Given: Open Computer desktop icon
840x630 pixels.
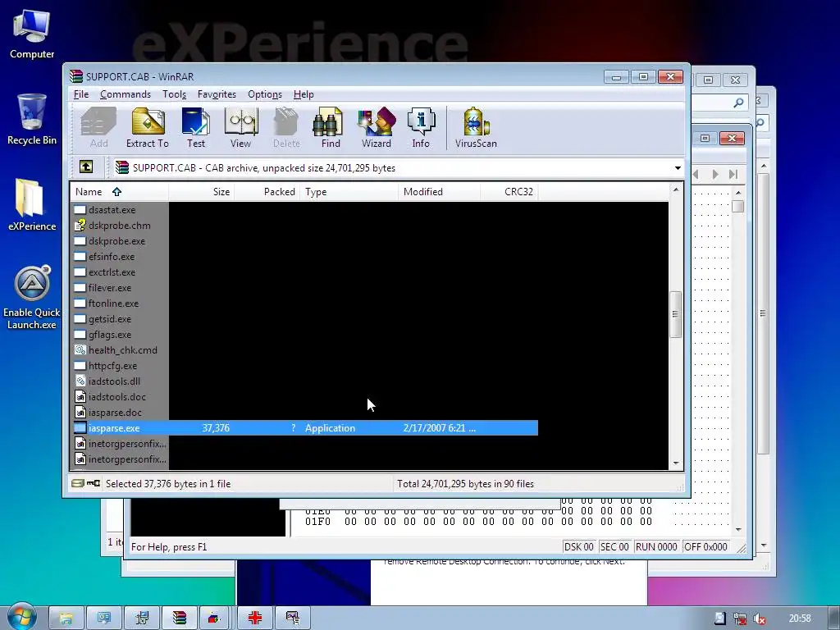Looking at the screenshot, I should click(32, 34).
